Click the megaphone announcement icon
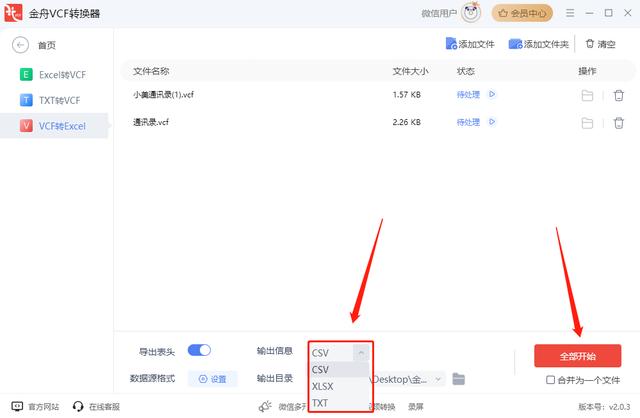The width and height of the screenshot is (640, 418). pos(265,406)
